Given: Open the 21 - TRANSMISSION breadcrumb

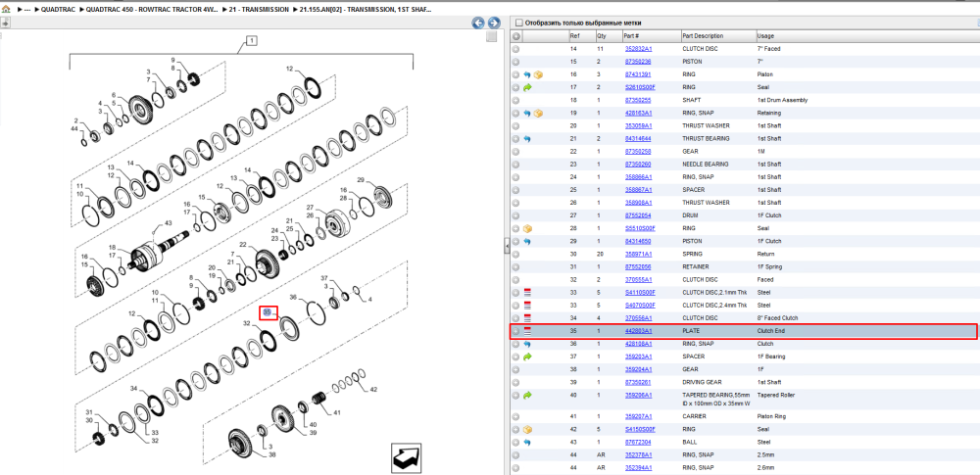Looking at the screenshot, I should click(260, 11).
